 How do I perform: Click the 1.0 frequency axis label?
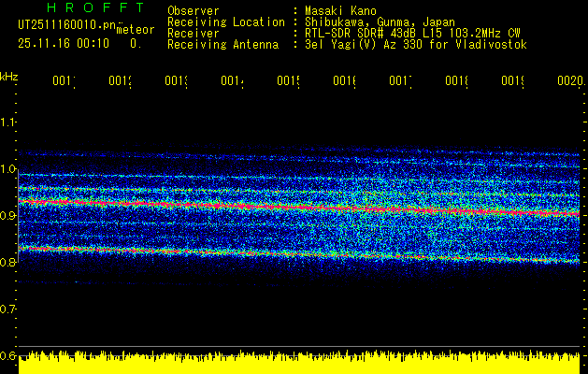pos(8,169)
